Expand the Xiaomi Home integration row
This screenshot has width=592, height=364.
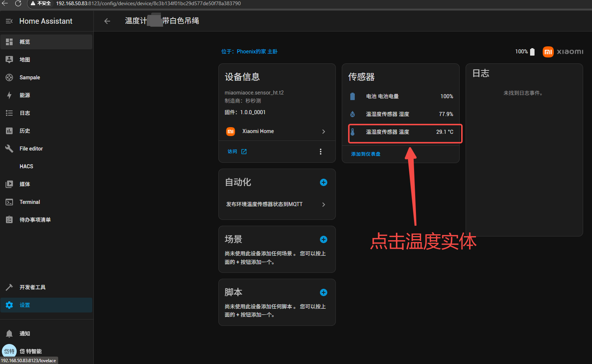pos(277,132)
